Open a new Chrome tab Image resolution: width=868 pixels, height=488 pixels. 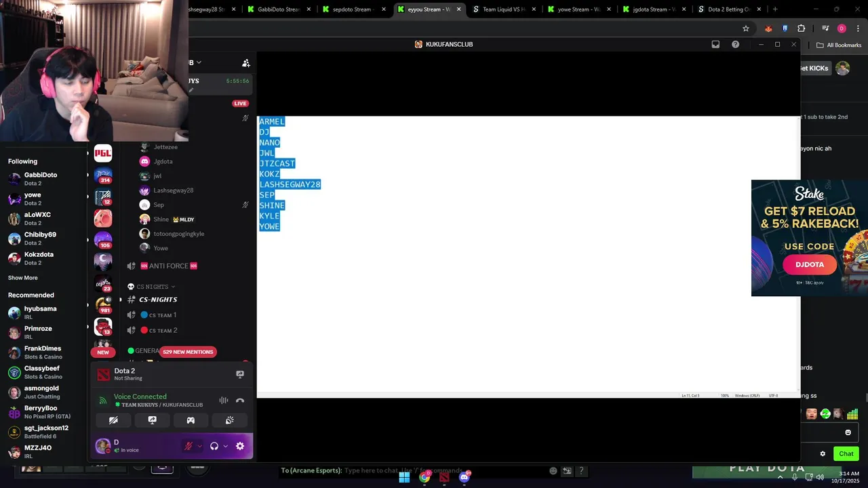pyautogui.click(x=775, y=9)
